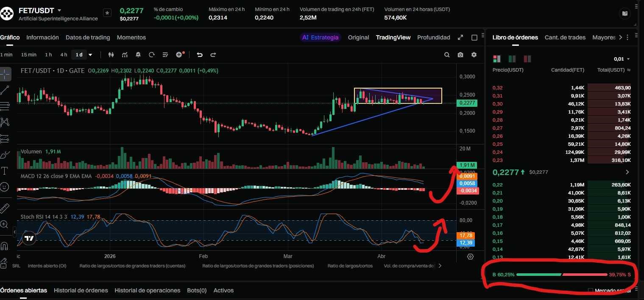Click the plus icon with red dot
The image size is (644, 300).
point(180,54)
